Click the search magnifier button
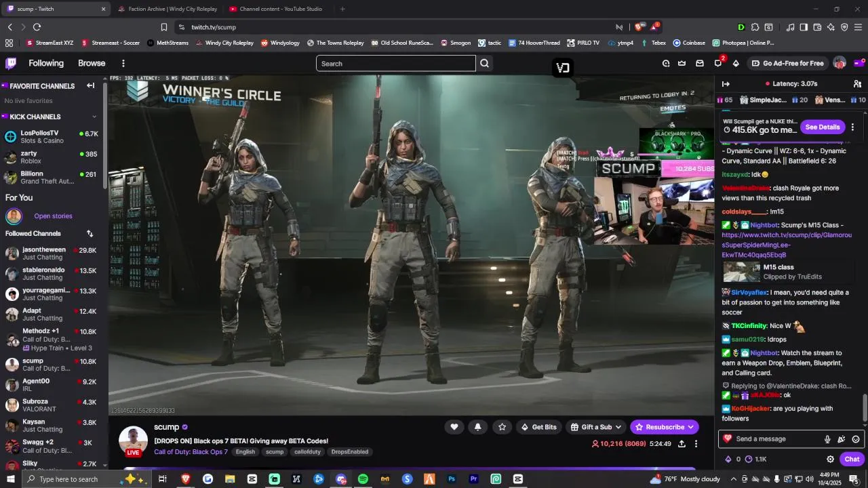 click(x=484, y=63)
